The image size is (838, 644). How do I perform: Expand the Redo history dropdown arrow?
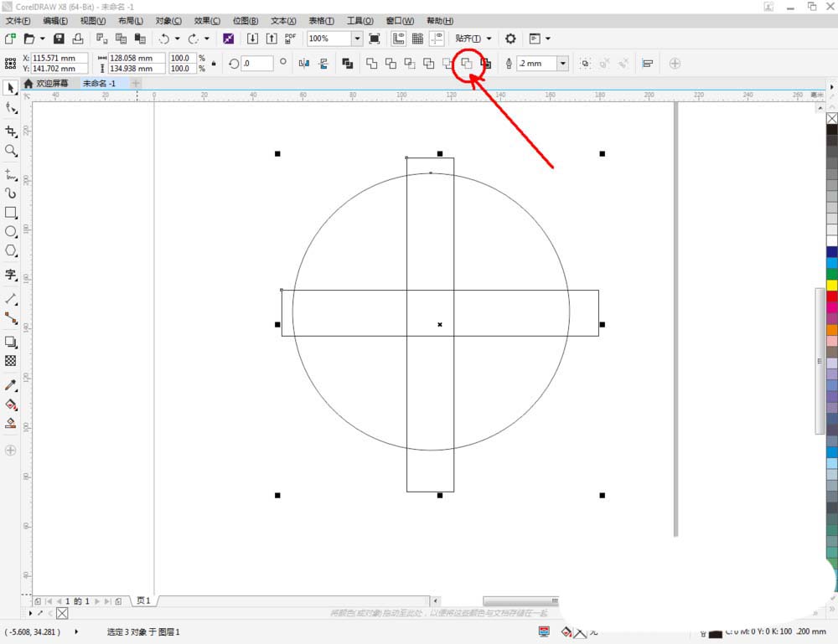[x=206, y=39]
